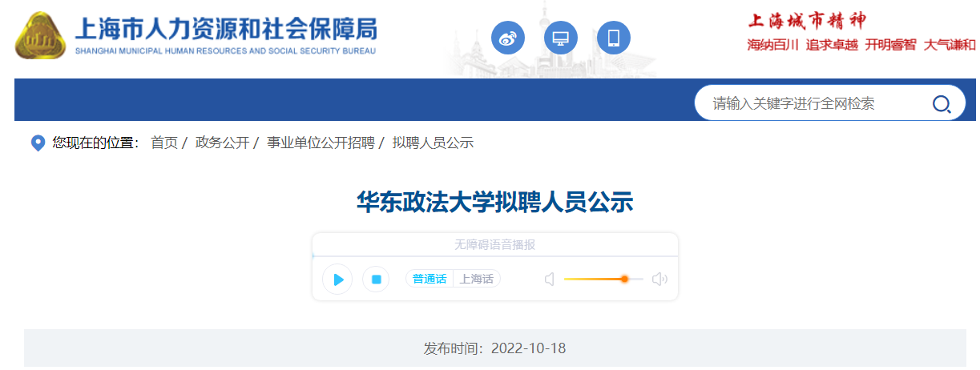Click the location pin icon
The image size is (980, 370).
38,143
